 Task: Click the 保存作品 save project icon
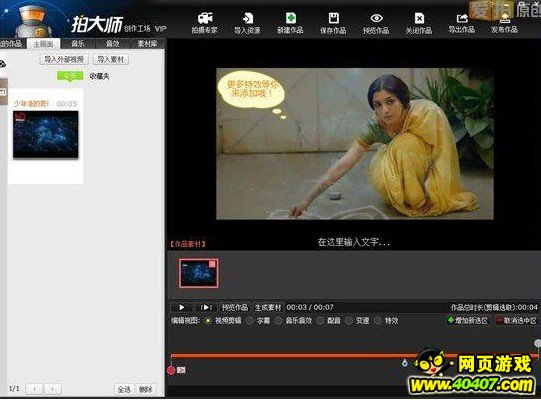click(333, 18)
